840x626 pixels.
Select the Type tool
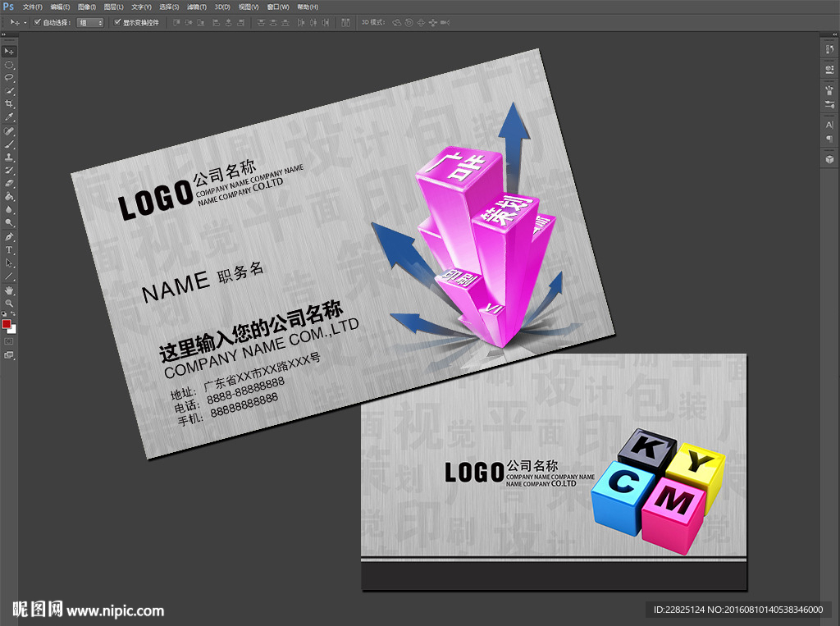(9, 249)
